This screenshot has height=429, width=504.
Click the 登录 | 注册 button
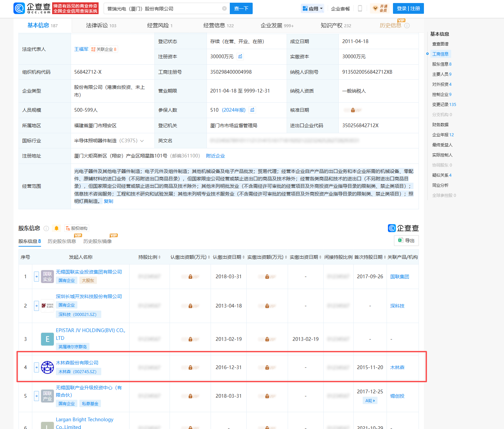pos(408,8)
